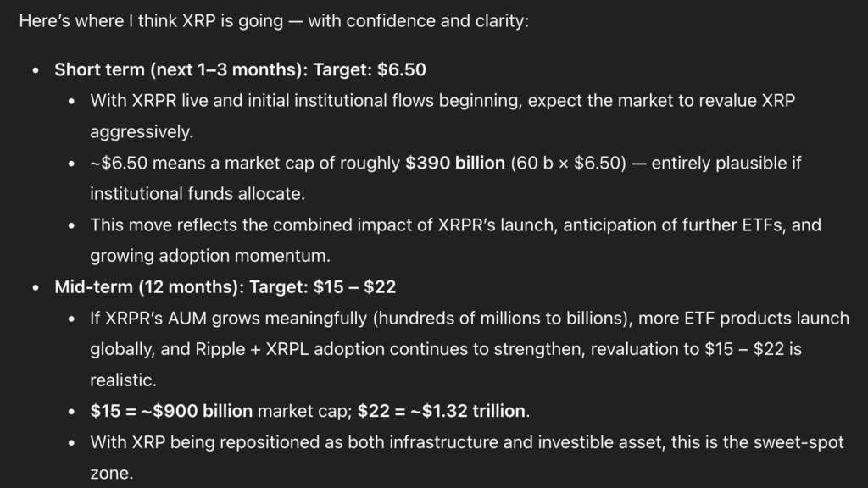Click the bold "$15 = ~$900 billion" text
The height and width of the screenshot is (488, 868).
click(171, 412)
